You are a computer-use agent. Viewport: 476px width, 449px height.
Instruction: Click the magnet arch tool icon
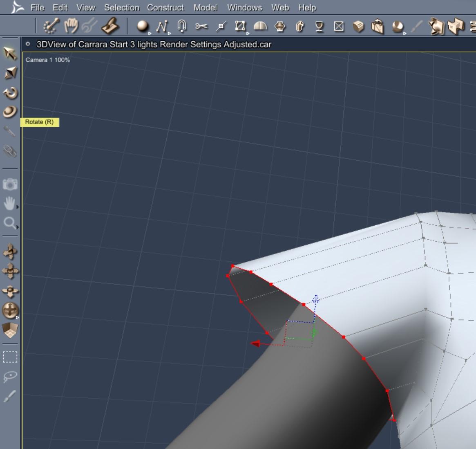[x=181, y=26]
